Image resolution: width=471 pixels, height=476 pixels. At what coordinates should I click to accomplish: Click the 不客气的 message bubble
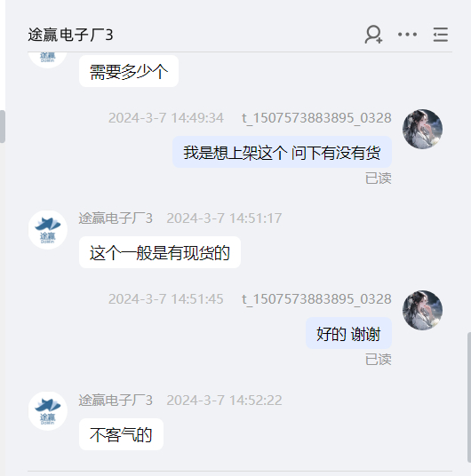tap(121, 434)
